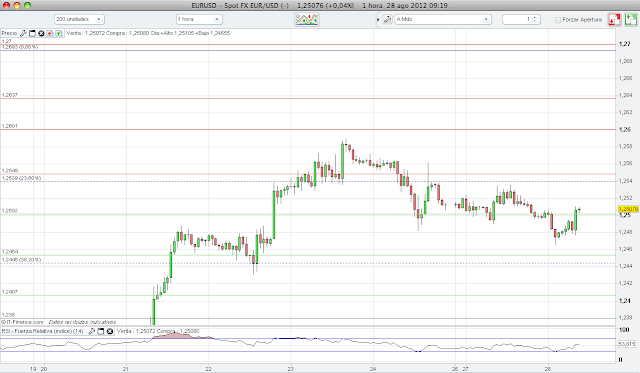
Task: Click the green macOS zoom window button
Action: (x=27, y=5)
